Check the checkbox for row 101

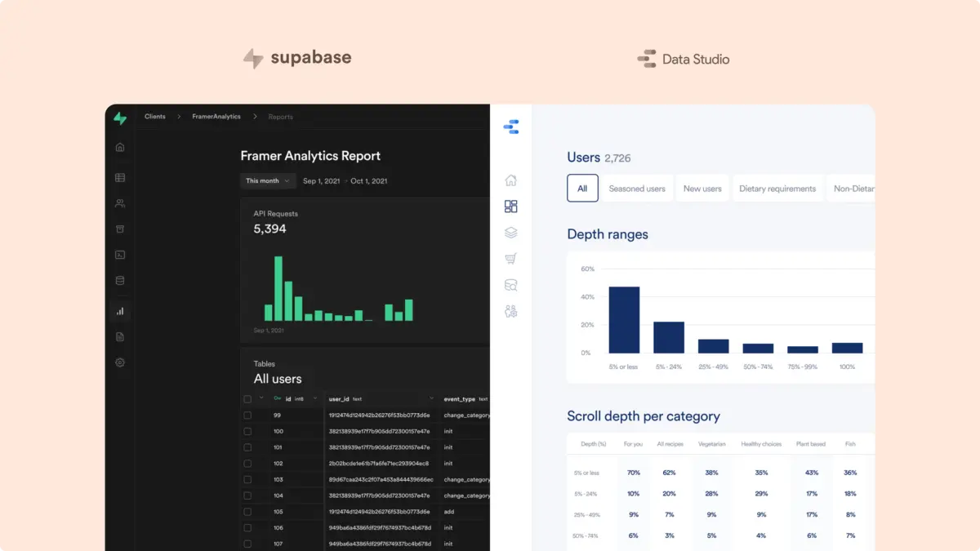[x=247, y=447]
